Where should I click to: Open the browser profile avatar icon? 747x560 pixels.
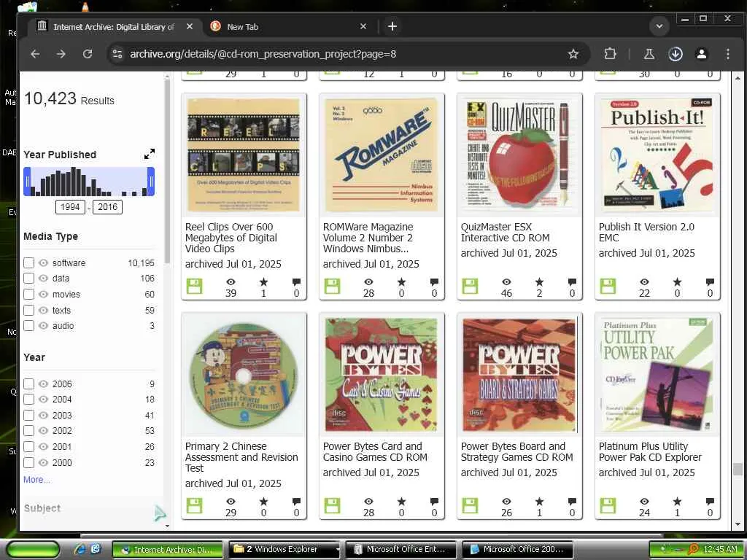[701, 54]
